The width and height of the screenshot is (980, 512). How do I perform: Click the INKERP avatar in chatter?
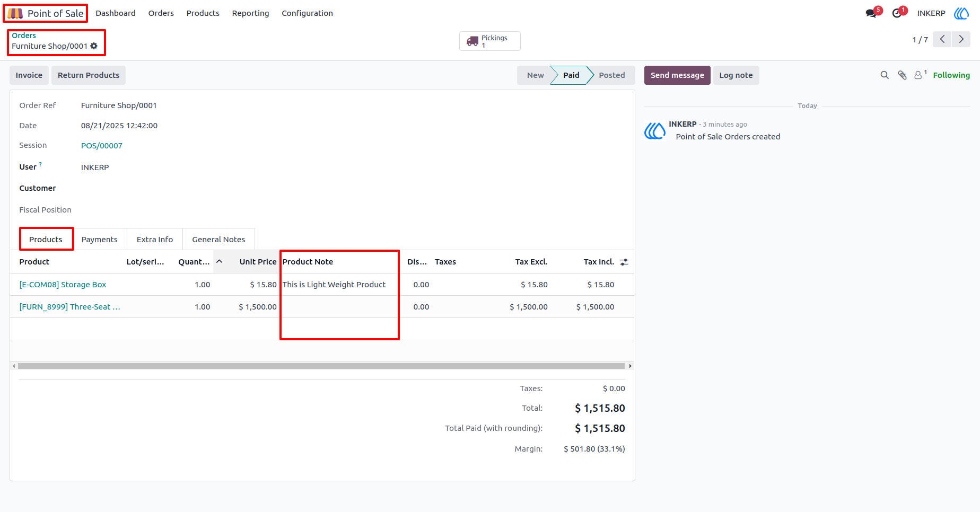coord(655,130)
